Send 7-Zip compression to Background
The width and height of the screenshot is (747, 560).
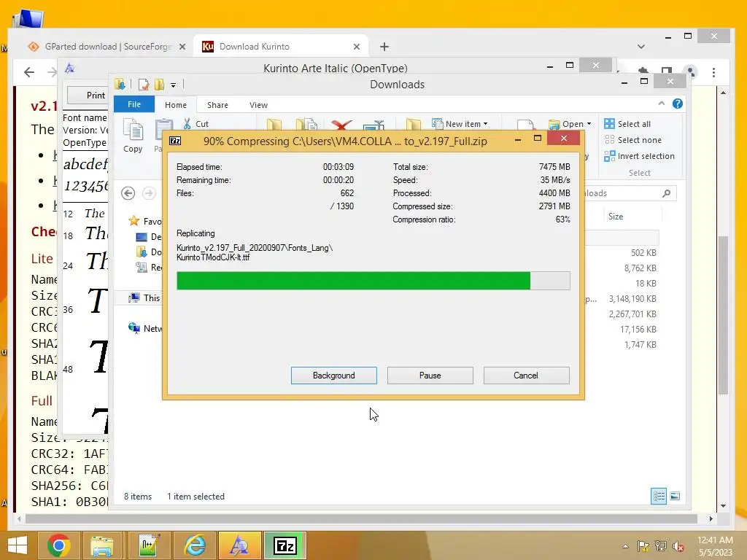click(333, 376)
